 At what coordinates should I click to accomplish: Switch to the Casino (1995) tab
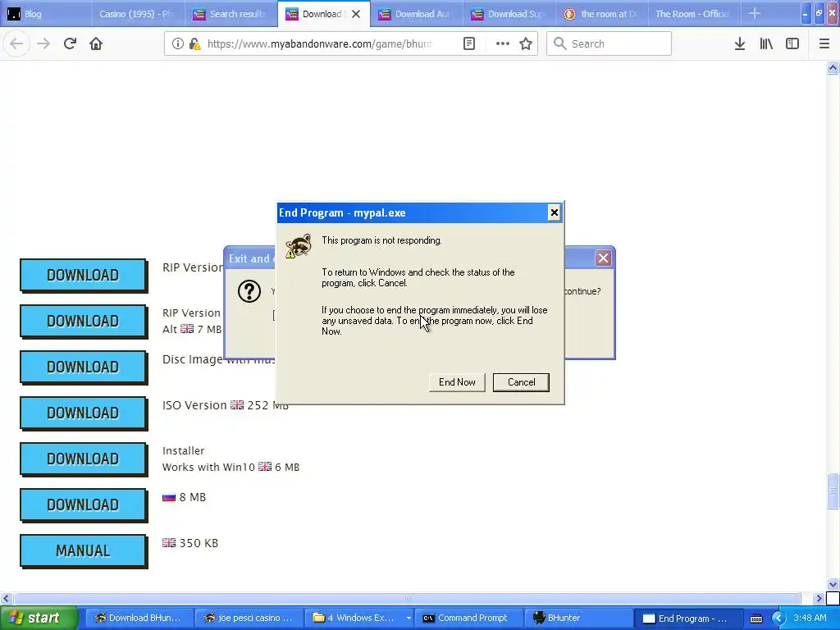pos(138,14)
